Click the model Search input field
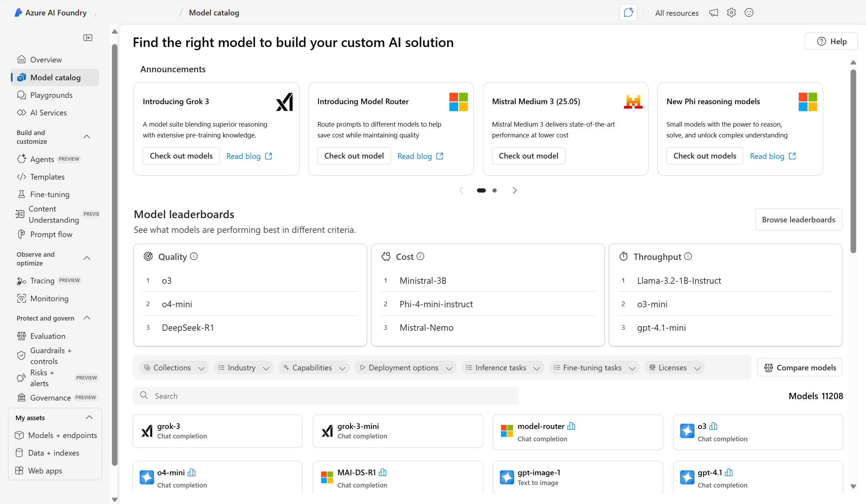The image size is (866, 504). 325,396
